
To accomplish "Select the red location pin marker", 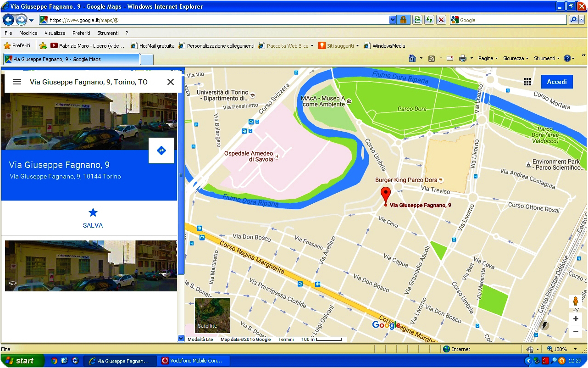I will 386,196.
